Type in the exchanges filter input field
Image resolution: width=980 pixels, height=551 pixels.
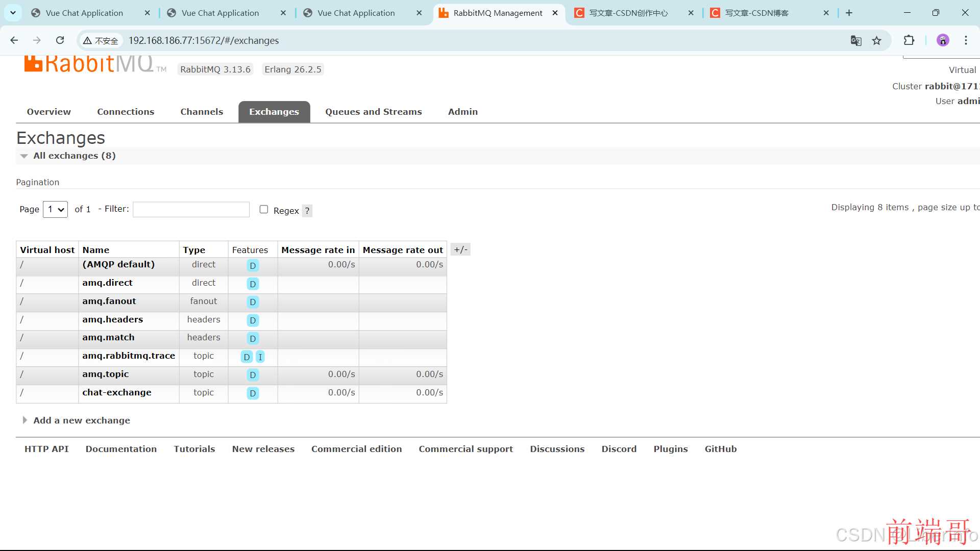click(190, 209)
